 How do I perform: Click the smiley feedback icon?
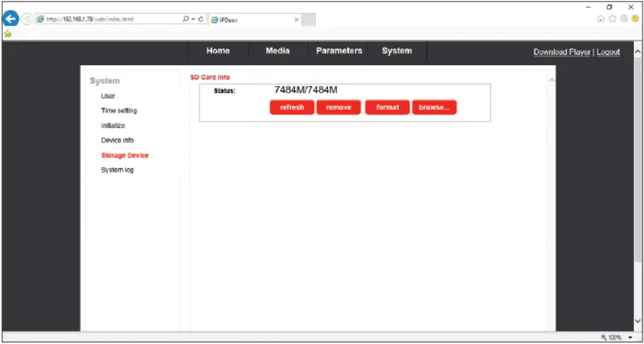[x=635, y=19]
